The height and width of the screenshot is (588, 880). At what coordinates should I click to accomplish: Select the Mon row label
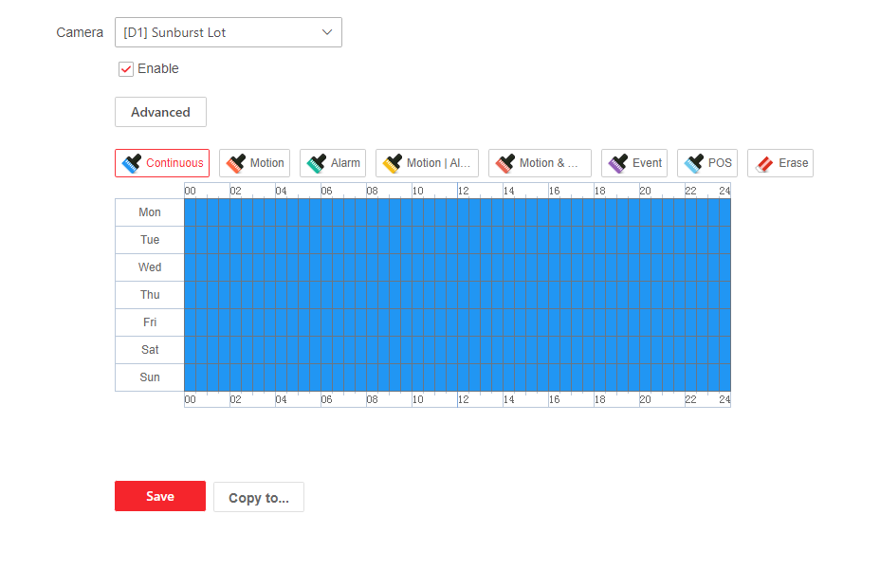pos(150,212)
